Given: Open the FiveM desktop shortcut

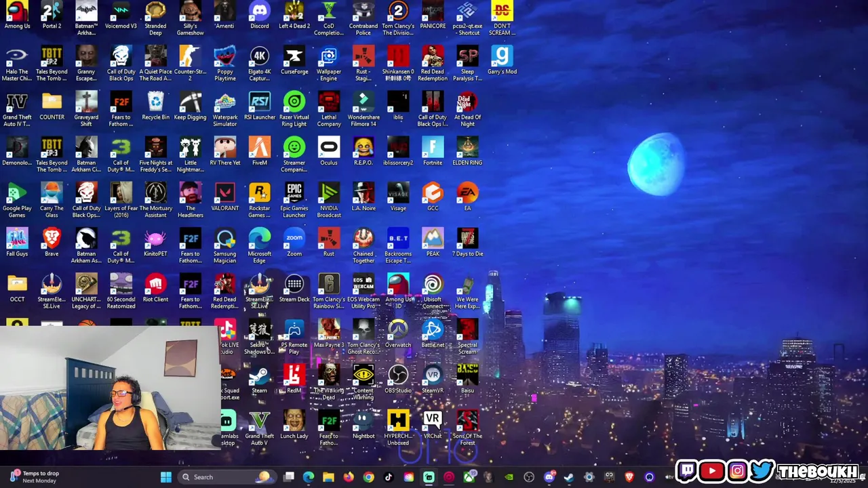Looking at the screenshot, I should [259, 151].
